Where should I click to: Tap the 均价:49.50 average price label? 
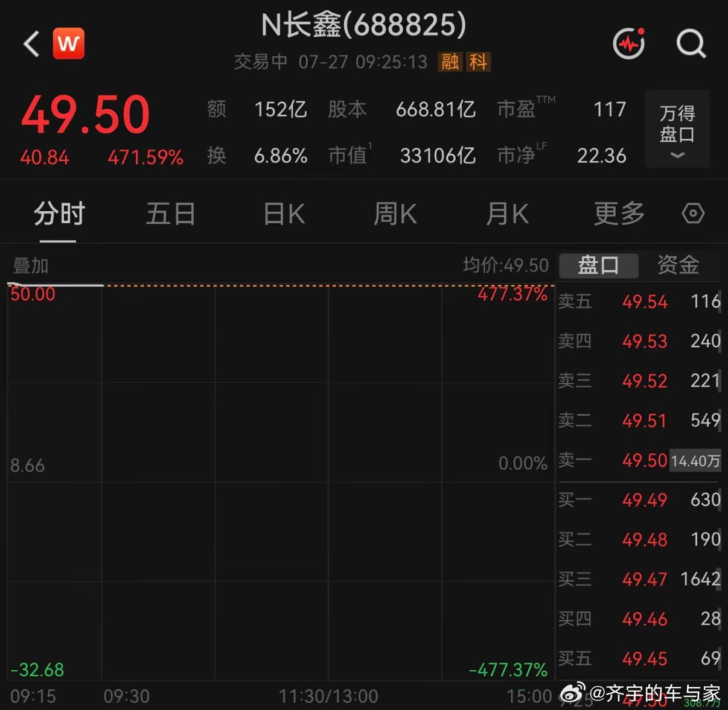(x=506, y=265)
